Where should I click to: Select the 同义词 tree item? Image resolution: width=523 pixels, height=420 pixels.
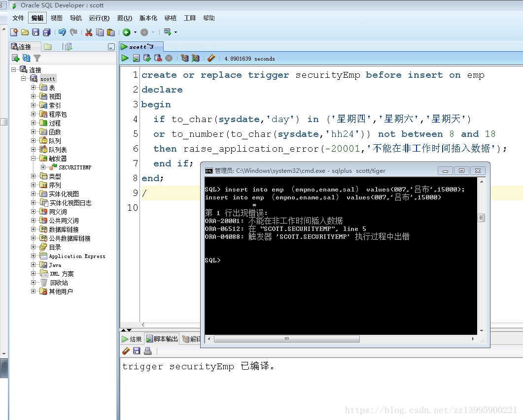[x=58, y=212]
